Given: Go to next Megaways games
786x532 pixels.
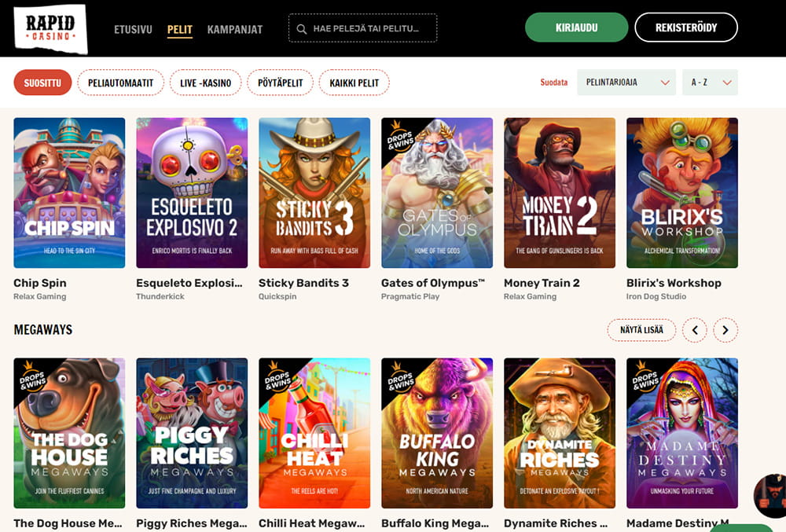Looking at the screenshot, I should pos(725,330).
